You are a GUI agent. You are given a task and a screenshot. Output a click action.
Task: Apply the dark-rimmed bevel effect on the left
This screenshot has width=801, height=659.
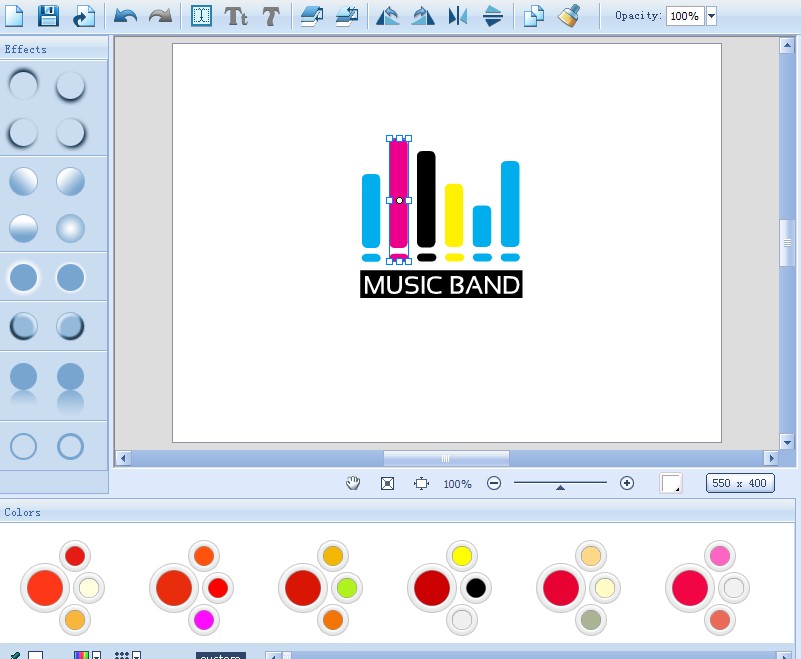click(23, 326)
